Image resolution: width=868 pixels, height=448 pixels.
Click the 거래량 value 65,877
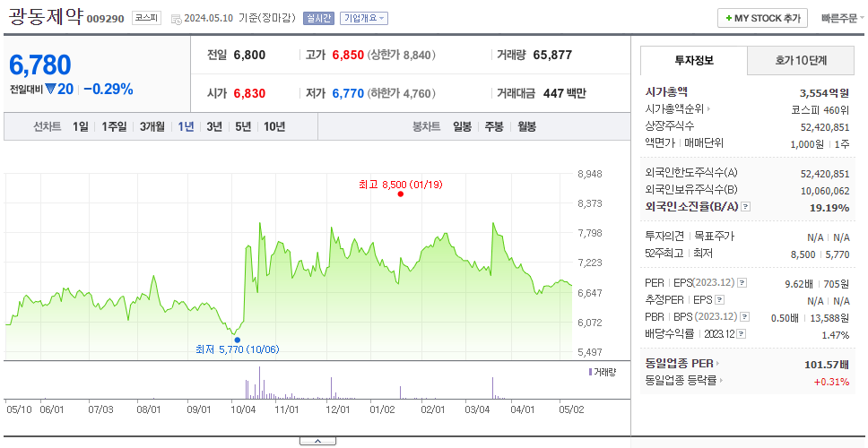(x=552, y=55)
